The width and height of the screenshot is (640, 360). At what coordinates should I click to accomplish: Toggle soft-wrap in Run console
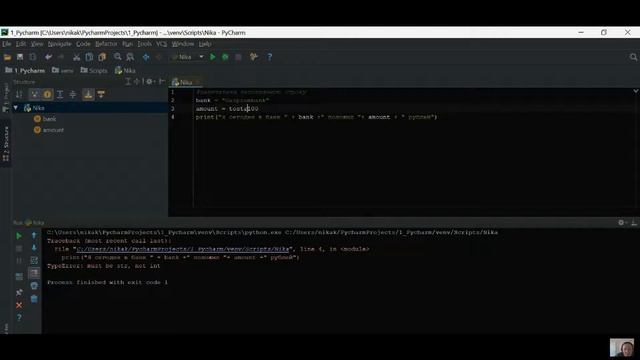point(34,260)
